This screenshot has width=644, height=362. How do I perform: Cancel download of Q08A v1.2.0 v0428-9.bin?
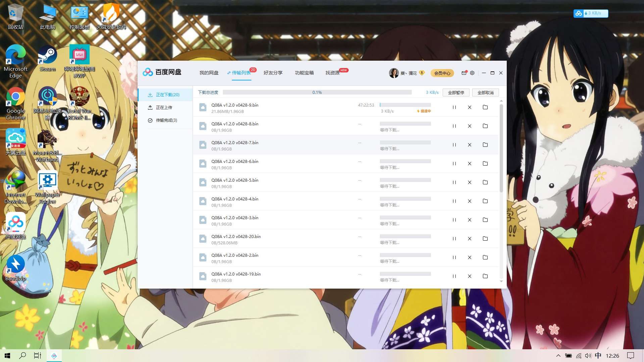469,107
